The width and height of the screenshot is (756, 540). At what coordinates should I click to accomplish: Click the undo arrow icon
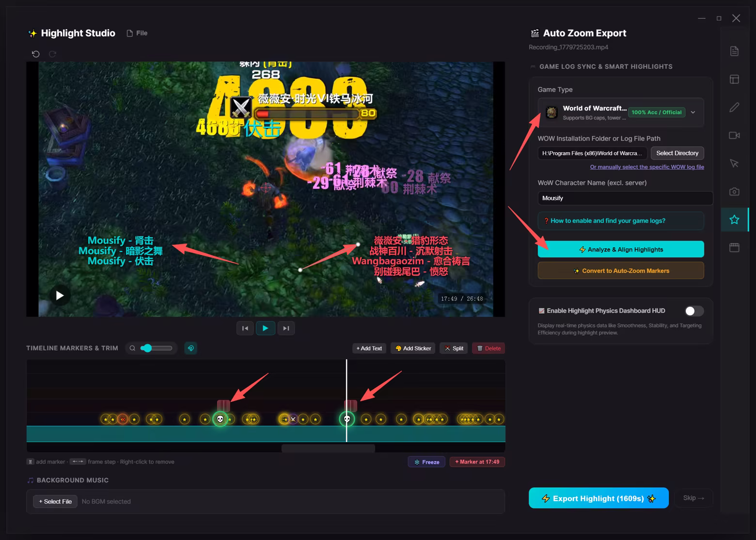(x=36, y=54)
